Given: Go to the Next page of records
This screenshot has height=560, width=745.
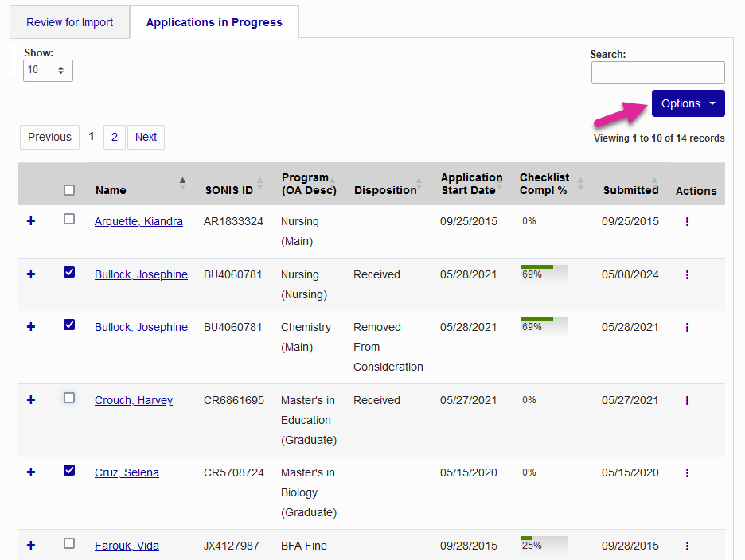Looking at the screenshot, I should [146, 137].
